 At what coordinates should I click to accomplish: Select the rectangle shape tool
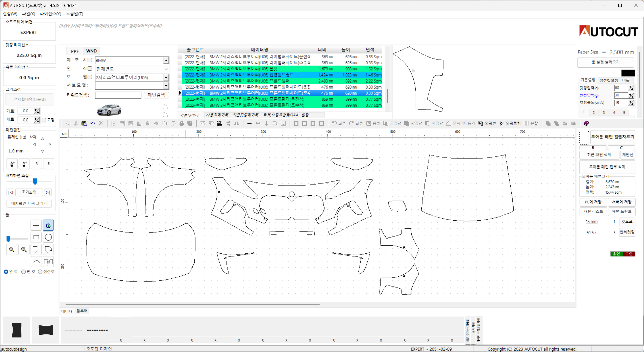click(36, 237)
